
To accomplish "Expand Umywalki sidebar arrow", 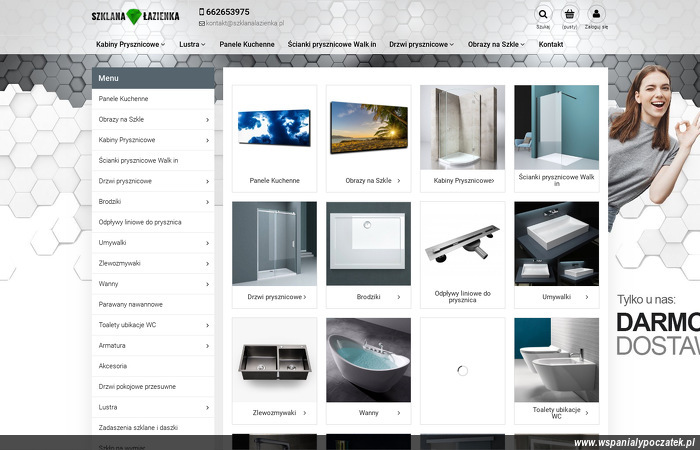I will pos(207,243).
